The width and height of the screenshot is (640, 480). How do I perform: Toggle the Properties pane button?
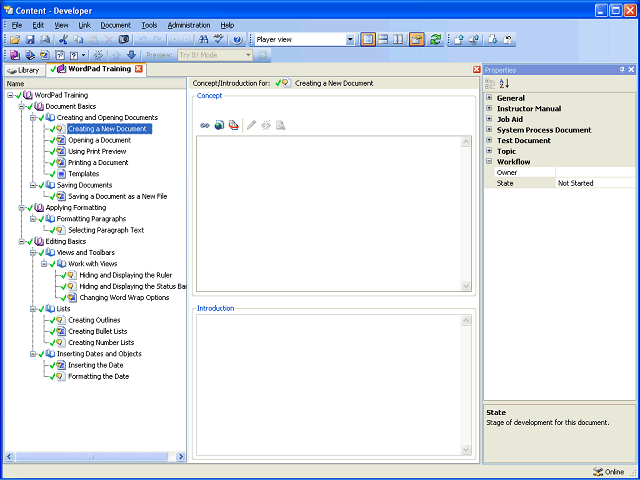(417, 40)
